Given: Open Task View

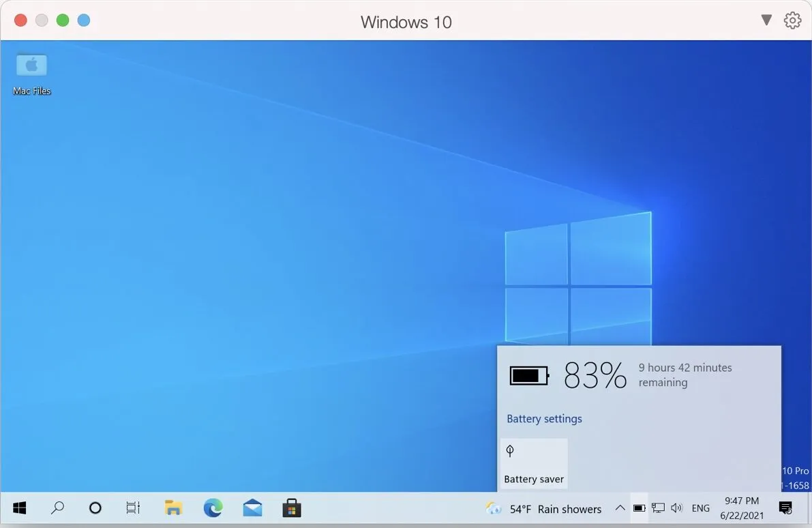Looking at the screenshot, I should pos(132,508).
